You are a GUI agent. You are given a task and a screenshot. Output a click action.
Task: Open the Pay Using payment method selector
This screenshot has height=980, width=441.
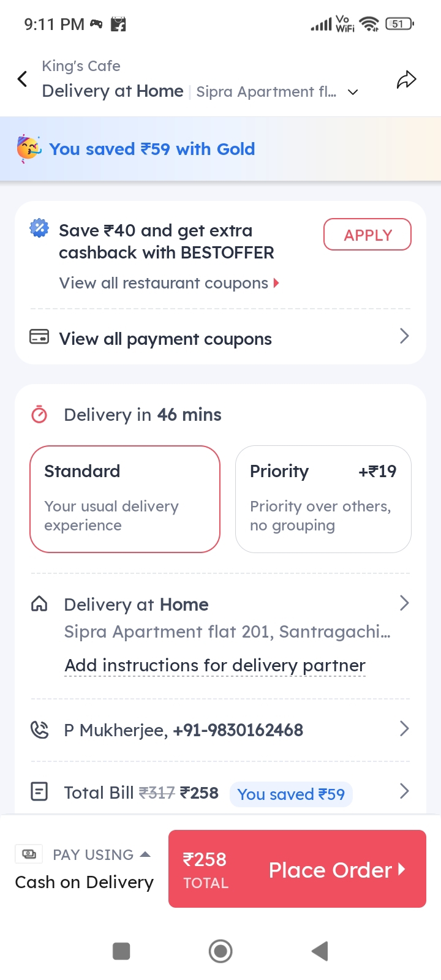pos(85,868)
